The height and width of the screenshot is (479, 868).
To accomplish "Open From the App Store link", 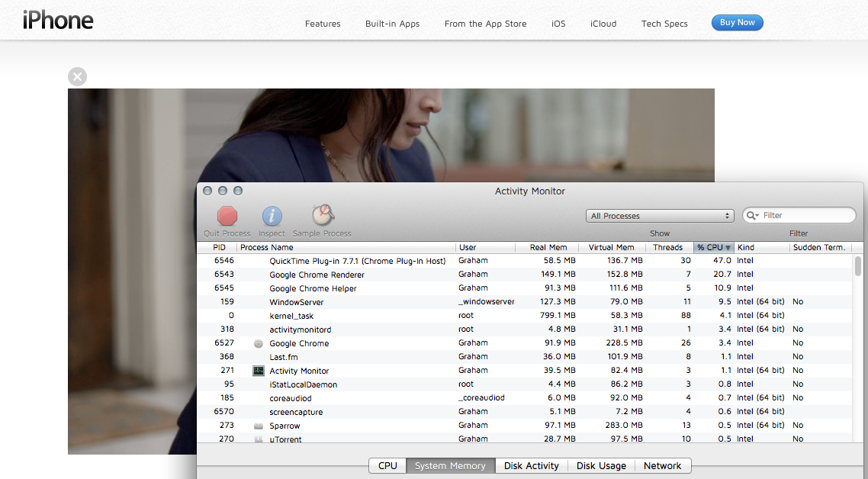I will click(x=485, y=24).
